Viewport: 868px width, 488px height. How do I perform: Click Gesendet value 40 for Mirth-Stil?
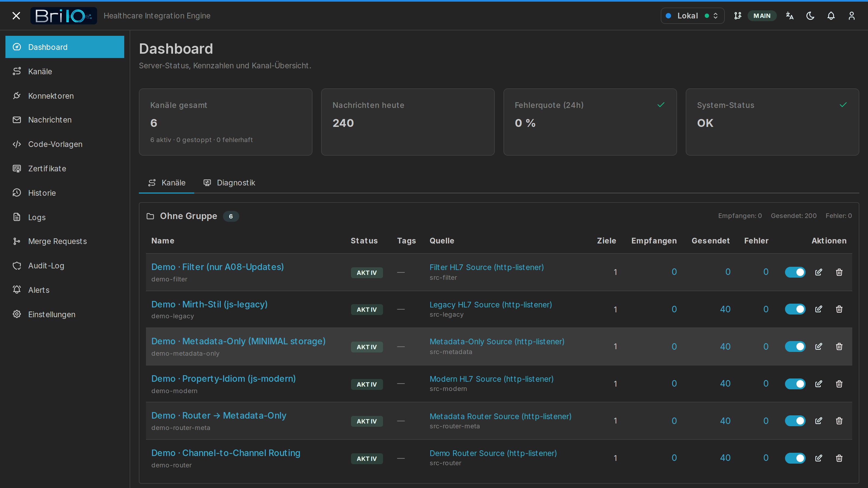click(x=725, y=309)
